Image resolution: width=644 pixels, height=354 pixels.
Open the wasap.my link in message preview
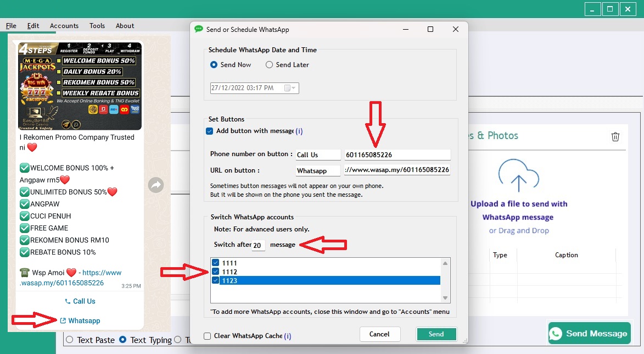71,278
